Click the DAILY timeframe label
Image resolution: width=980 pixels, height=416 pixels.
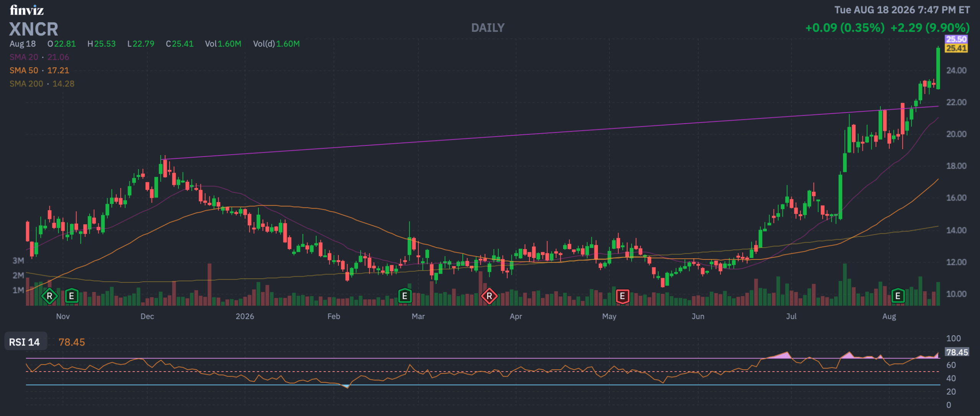coord(488,28)
